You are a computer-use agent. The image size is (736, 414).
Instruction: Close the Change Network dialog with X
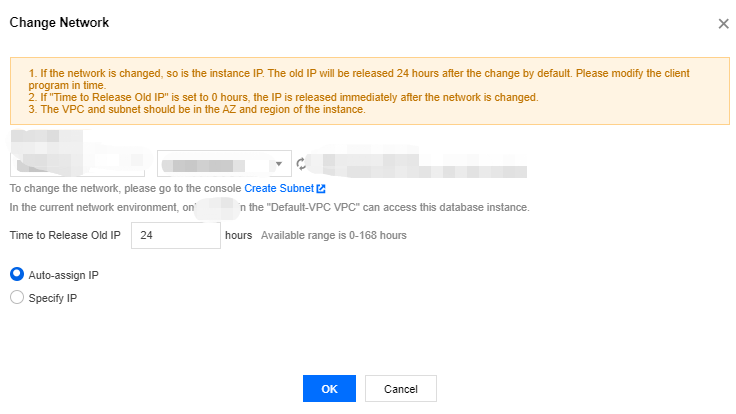tap(723, 23)
